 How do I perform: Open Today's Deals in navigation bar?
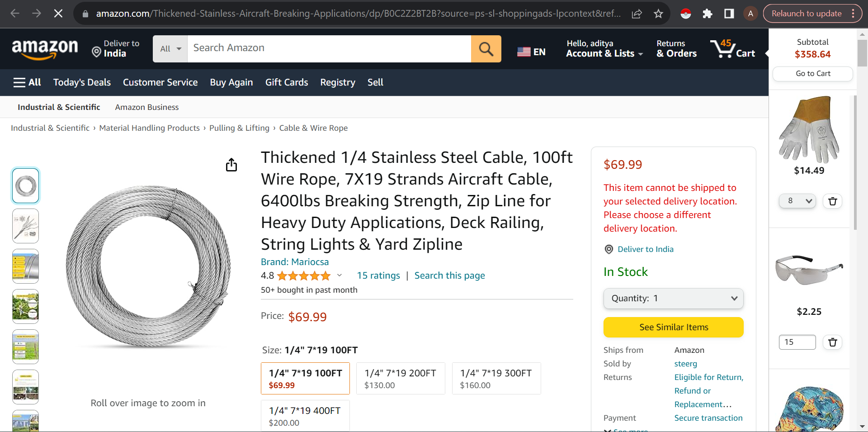[x=82, y=82]
